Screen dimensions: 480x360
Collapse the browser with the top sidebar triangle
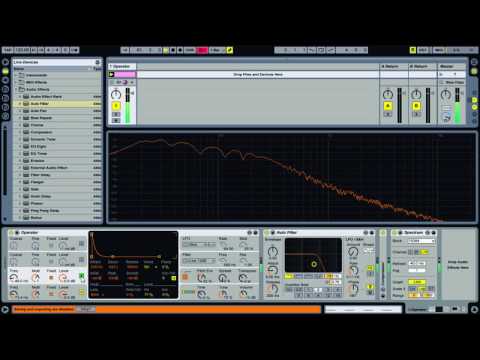5,62
